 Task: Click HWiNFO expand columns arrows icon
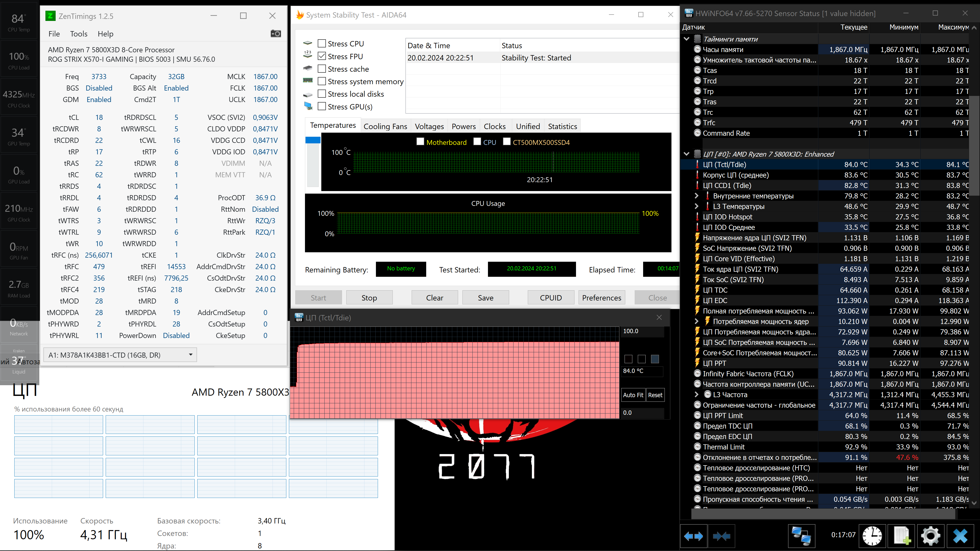(693, 536)
